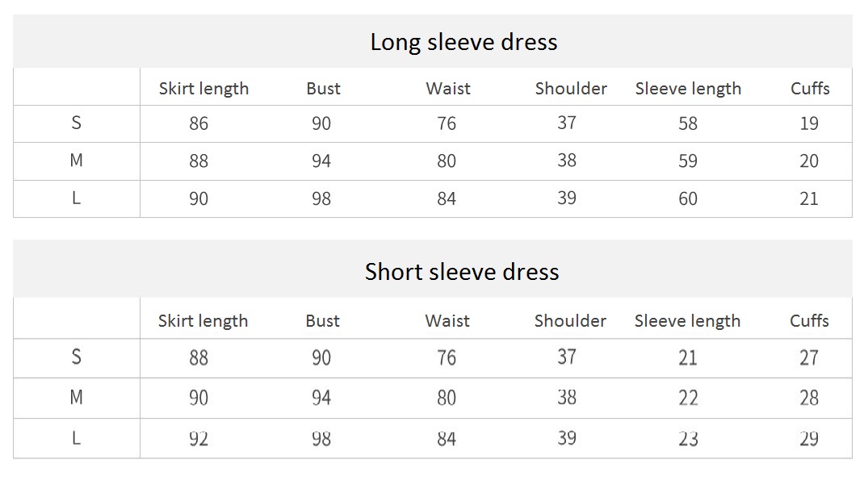Click Waist header in short sleeve table

(x=447, y=321)
